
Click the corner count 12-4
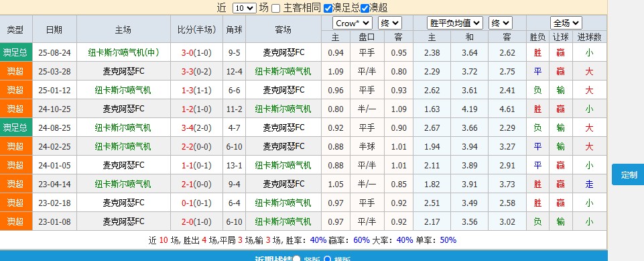234,72
